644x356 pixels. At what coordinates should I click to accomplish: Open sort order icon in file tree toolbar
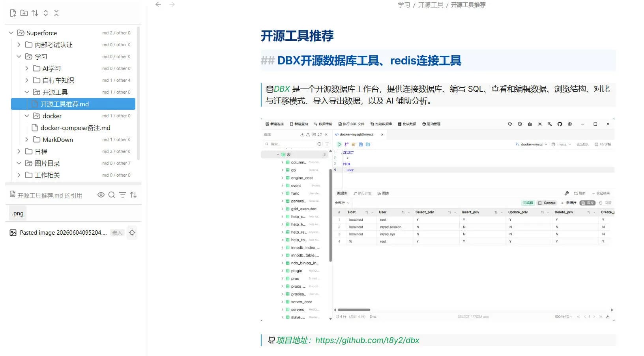point(35,13)
